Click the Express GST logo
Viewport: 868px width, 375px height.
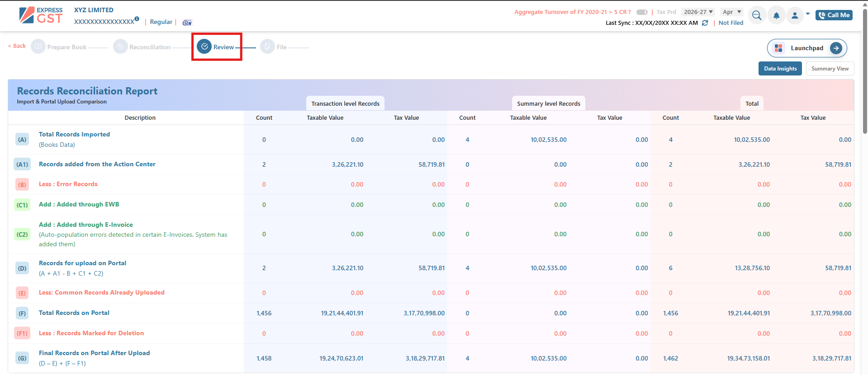(x=41, y=15)
